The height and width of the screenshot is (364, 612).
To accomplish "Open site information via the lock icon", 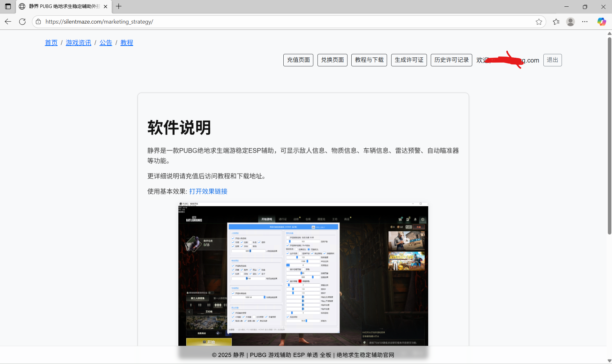I will (x=38, y=22).
